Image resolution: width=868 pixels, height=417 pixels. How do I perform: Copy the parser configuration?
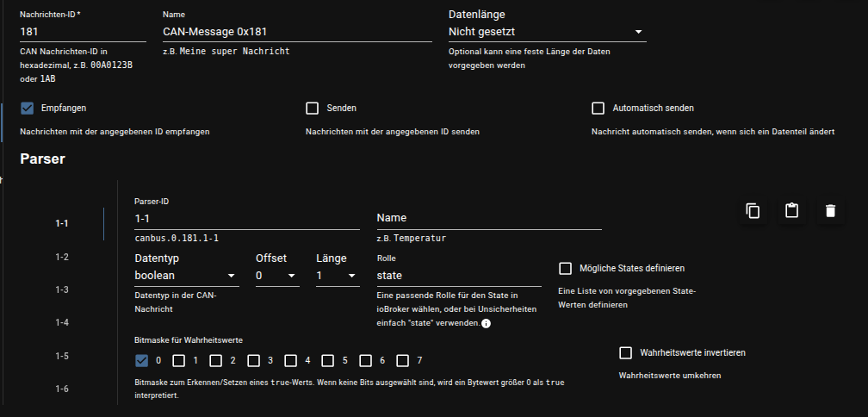[x=753, y=211]
